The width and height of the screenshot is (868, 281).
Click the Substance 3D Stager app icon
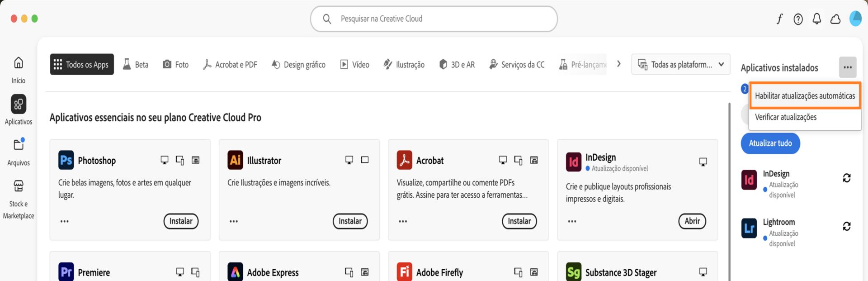pos(573,272)
